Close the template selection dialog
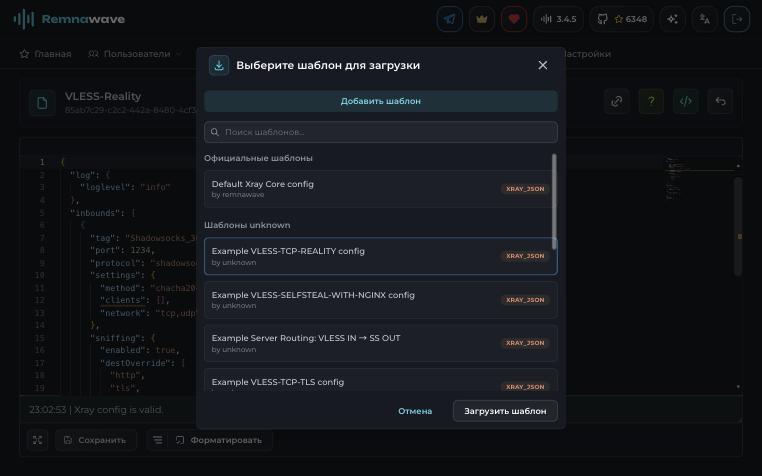 [543, 65]
